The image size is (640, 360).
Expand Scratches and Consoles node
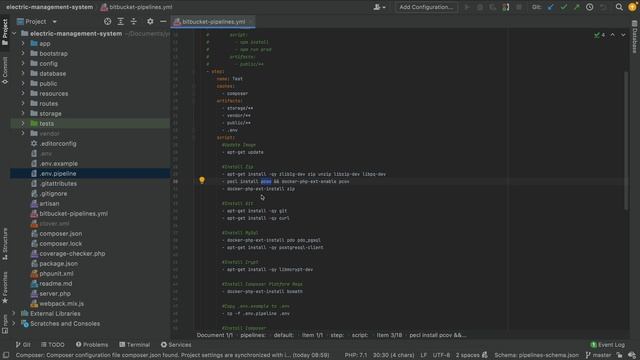pyautogui.click(x=14, y=324)
